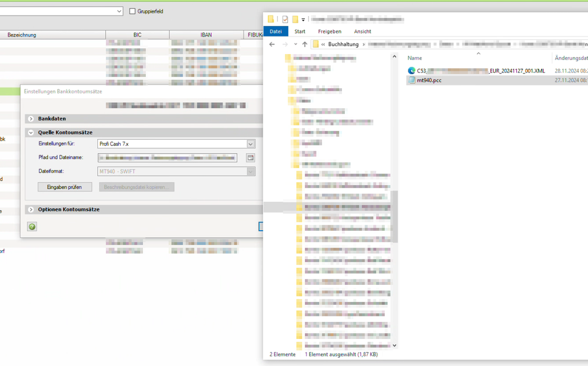
Task: Expand the Optionen Kontoumsätze section
Action: (x=31, y=209)
